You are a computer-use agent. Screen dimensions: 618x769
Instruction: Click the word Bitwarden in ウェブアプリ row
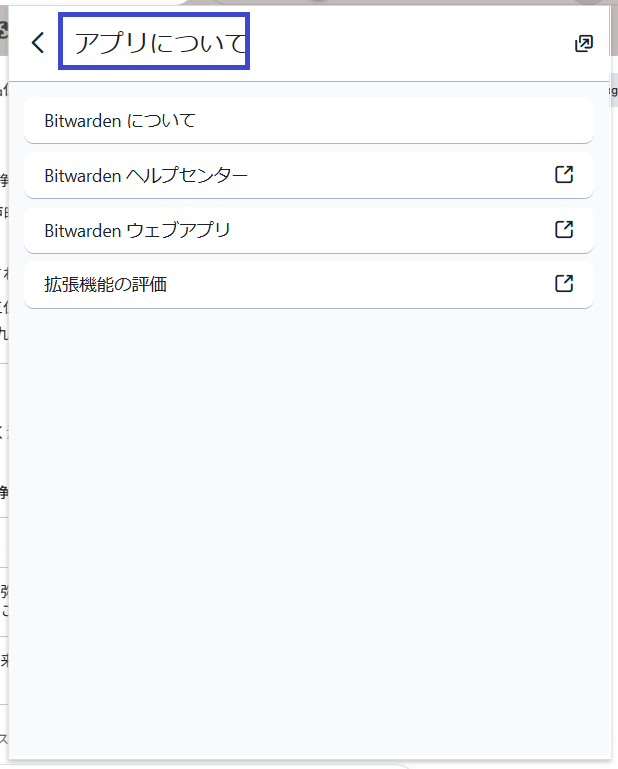pyautogui.click(x=83, y=230)
